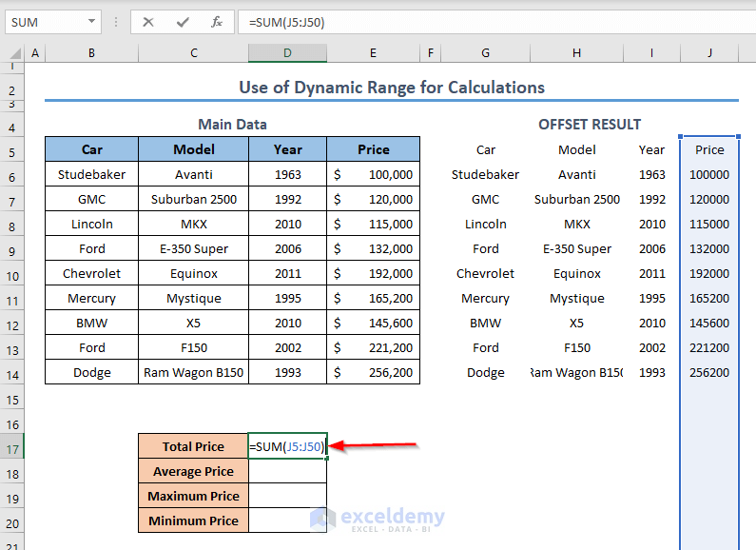
Task: Click the 'Model' header in Main Data table
Action: (x=194, y=149)
